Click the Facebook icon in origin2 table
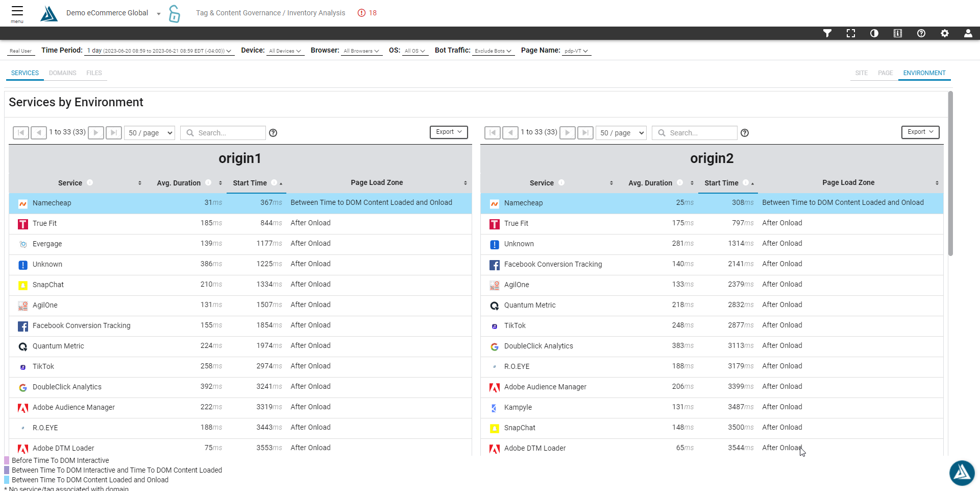The height and width of the screenshot is (491, 980). pyautogui.click(x=495, y=265)
